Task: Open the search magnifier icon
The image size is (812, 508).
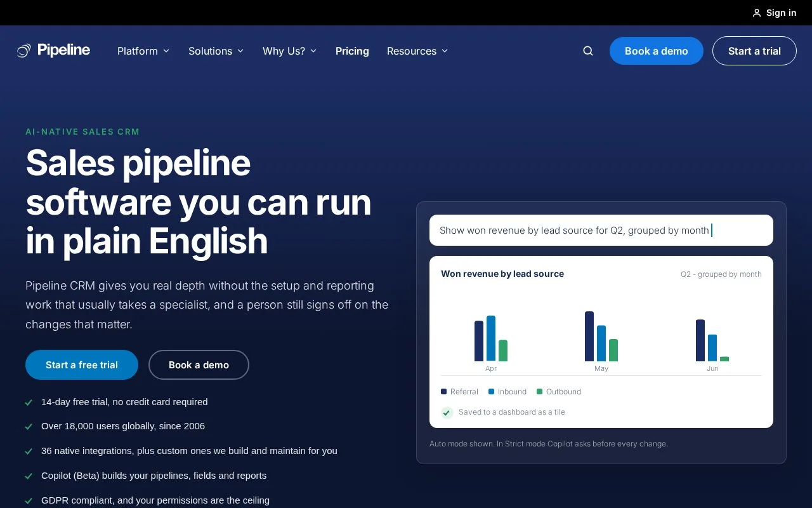Action: point(588,51)
